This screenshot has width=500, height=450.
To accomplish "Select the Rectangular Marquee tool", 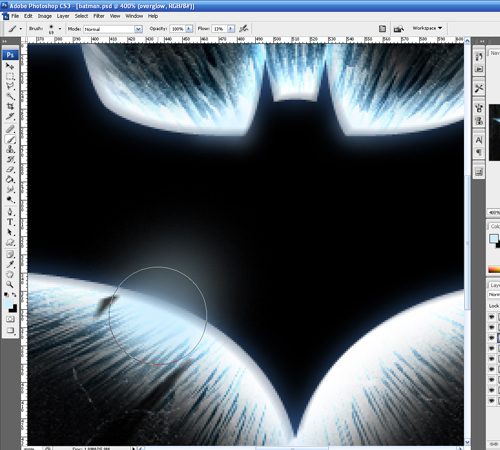I will coord(10,76).
